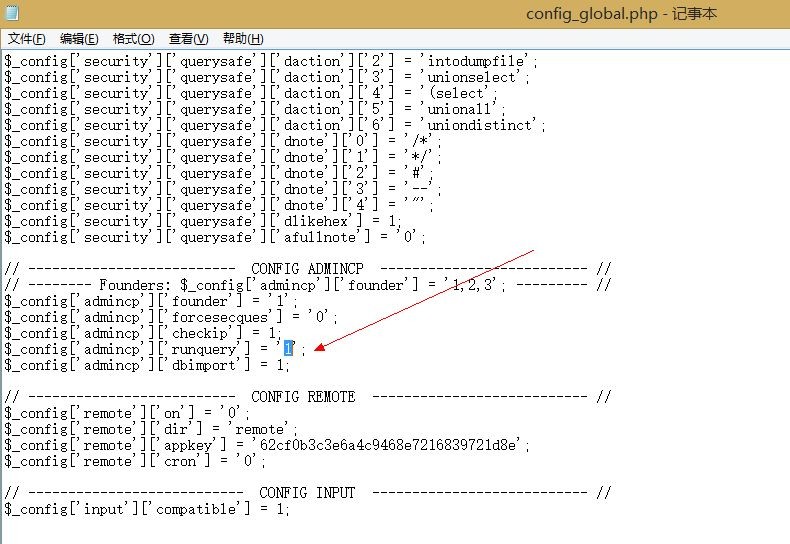
Task: Open the 查看(V) menu
Action: pos(188,39)
